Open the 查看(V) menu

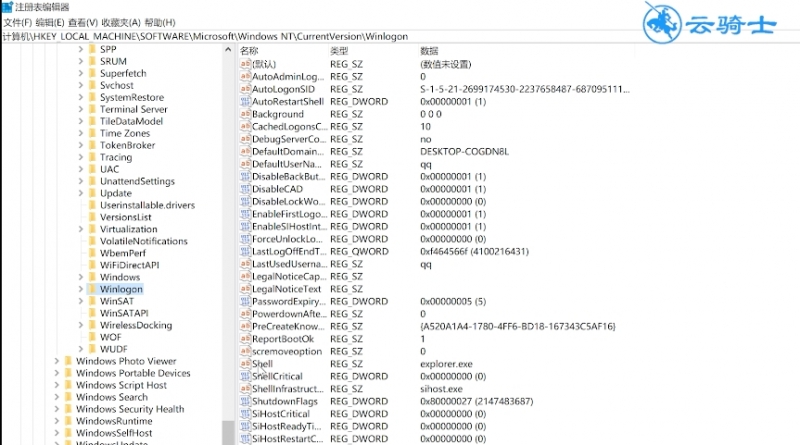[x=83, y=22]
